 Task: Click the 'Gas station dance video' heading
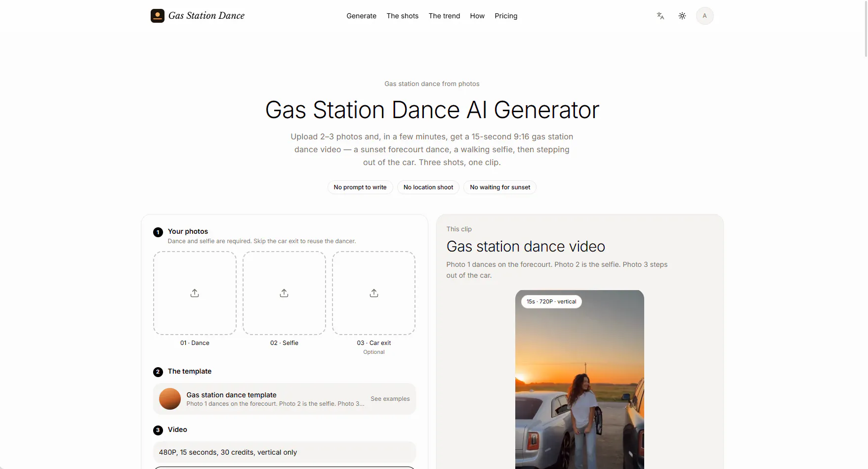[526, 246]
